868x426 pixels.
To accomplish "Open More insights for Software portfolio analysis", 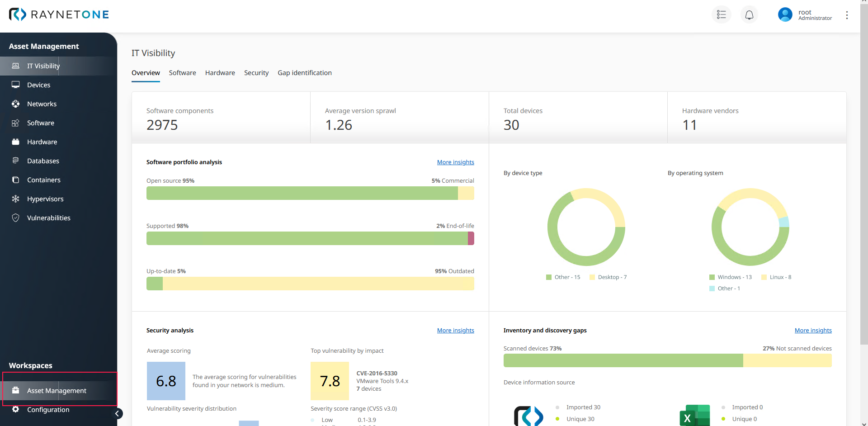I will point(455,162).
